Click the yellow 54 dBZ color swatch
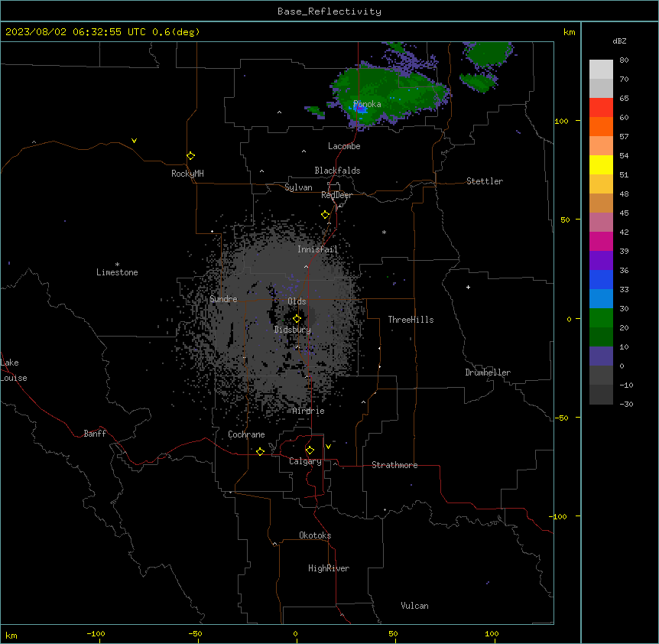The image size is (659, 644). click(601, 164)
